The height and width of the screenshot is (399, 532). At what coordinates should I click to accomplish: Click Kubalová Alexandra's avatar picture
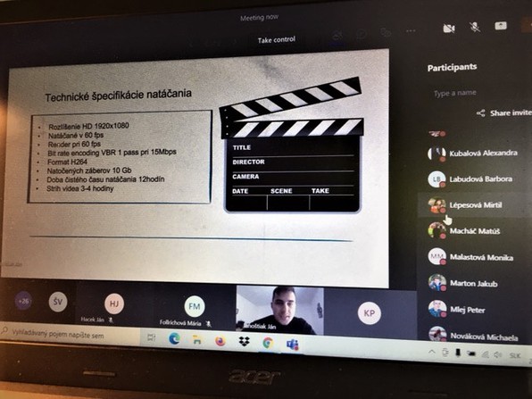436,154
